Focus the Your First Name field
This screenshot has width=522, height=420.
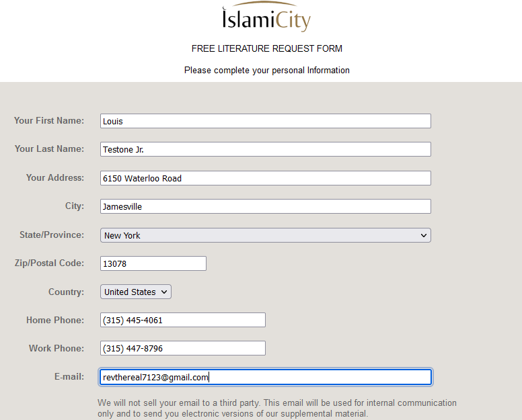(x=265, y=121)
